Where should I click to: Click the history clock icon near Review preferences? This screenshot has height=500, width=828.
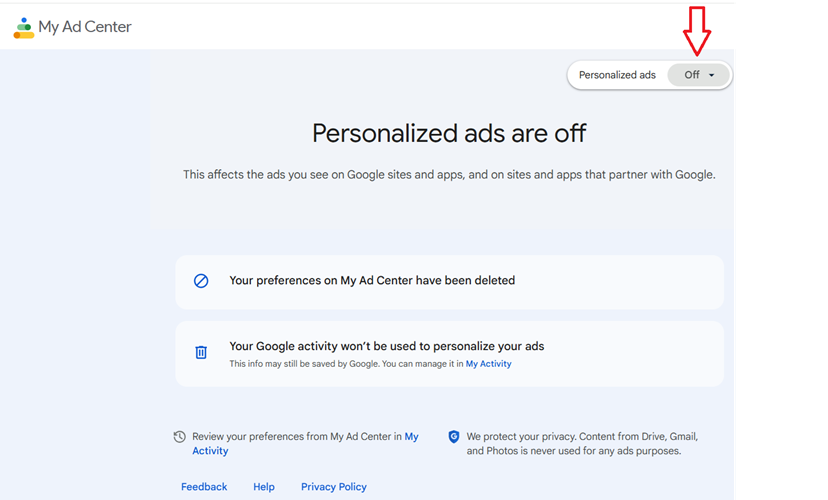pyautogui.click(x=180, y=437)
